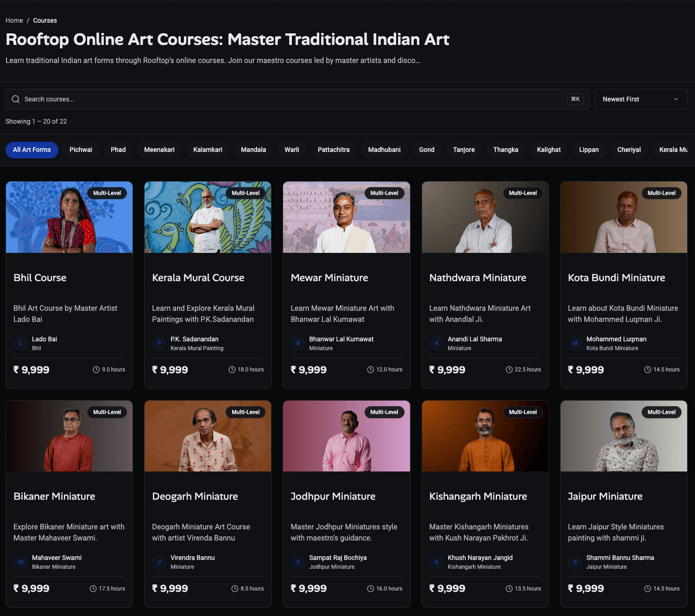
Task: Filter courses by Gond
Action: [427, 150]
